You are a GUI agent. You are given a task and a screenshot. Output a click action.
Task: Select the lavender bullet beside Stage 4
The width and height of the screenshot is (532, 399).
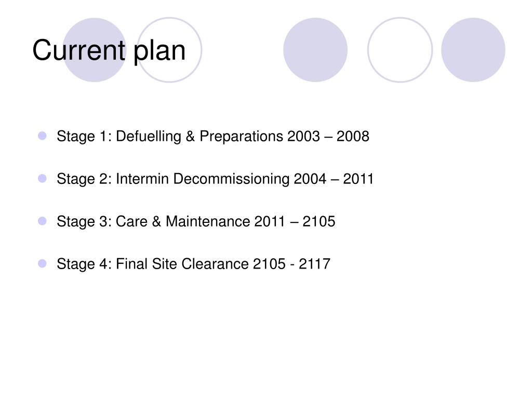click(x=43, y=263)
